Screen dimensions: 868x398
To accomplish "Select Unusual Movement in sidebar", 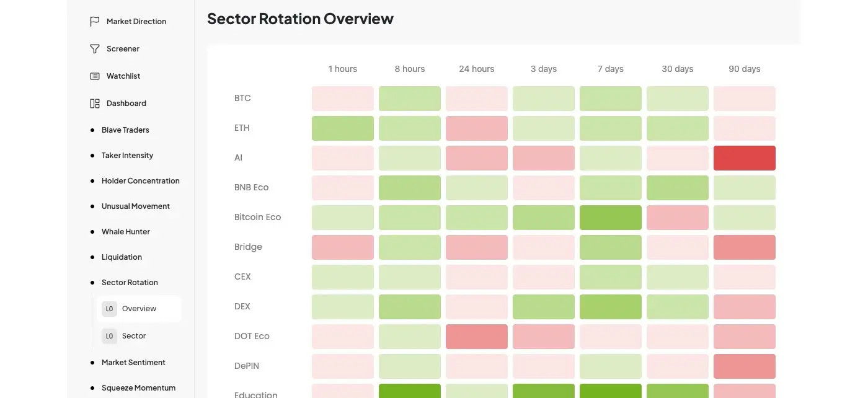I will pos(135,206).
